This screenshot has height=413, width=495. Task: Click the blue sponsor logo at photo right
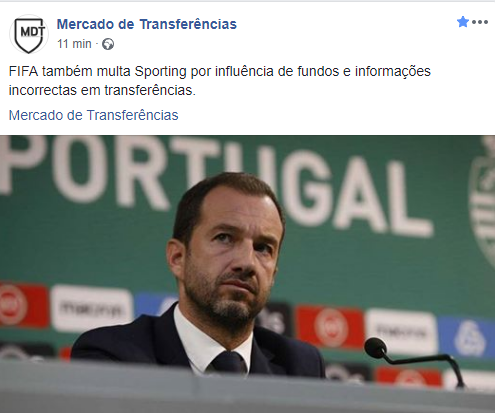tap(468, 337)
